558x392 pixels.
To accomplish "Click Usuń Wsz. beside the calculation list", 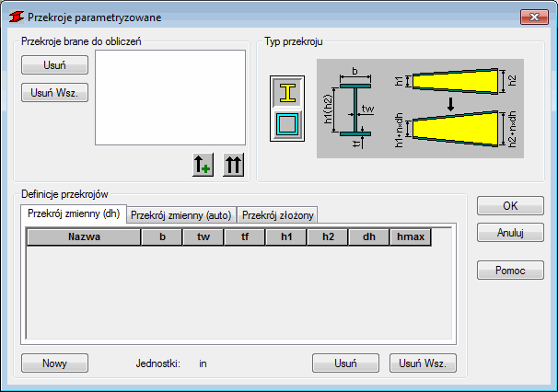I will click(55, 93).
